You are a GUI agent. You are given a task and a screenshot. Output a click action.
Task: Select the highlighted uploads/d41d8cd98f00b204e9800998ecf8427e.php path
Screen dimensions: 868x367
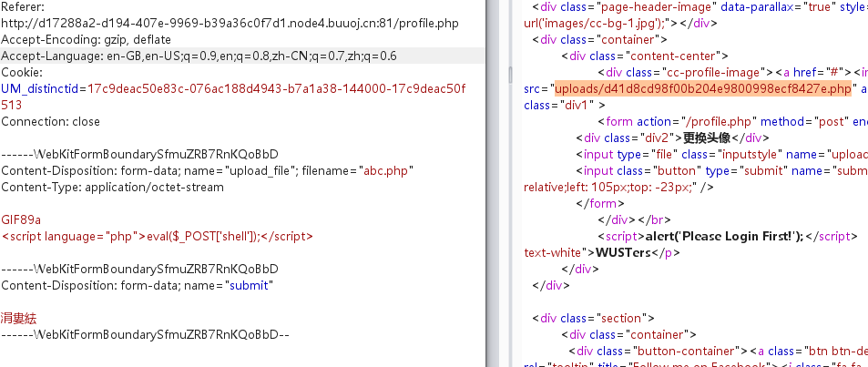[x=702, y=88]
